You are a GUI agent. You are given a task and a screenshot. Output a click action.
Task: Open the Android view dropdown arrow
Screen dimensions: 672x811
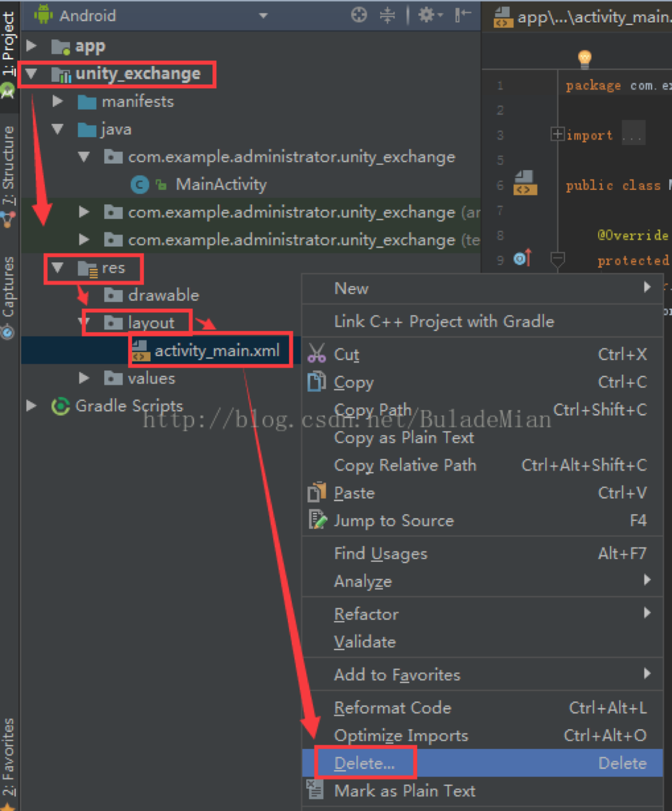tap(263, 16)
